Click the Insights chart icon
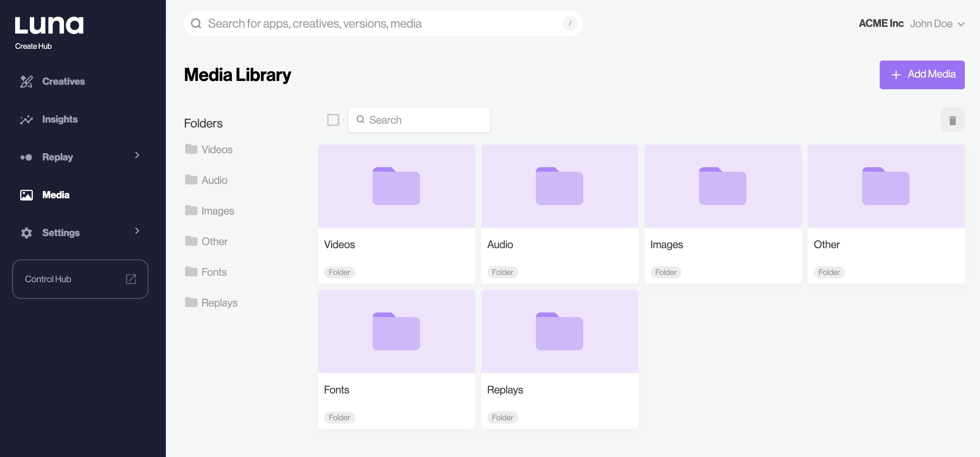 click(26, 120)
